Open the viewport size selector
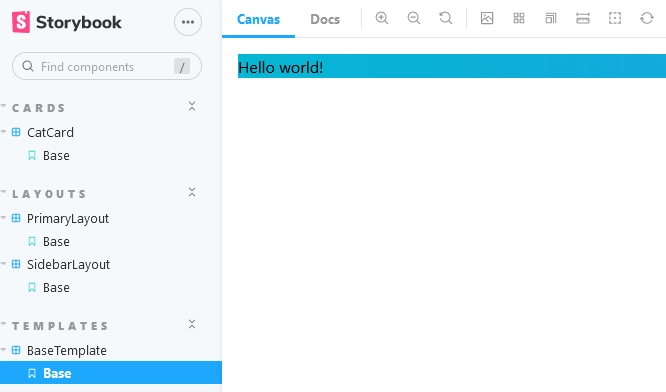The height and width of the screenshot is (392, 666). pos(550,18)
